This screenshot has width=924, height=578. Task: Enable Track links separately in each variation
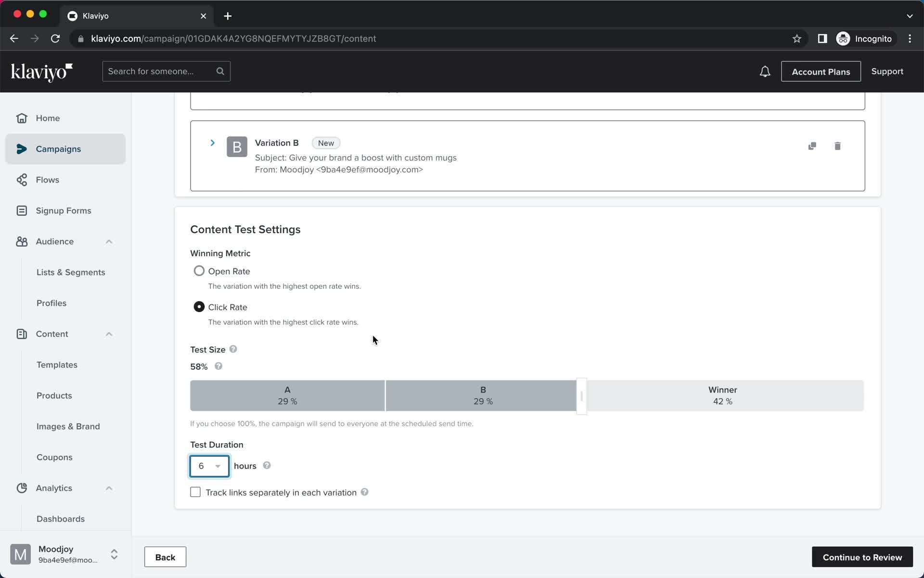click(x=195, y=492)
